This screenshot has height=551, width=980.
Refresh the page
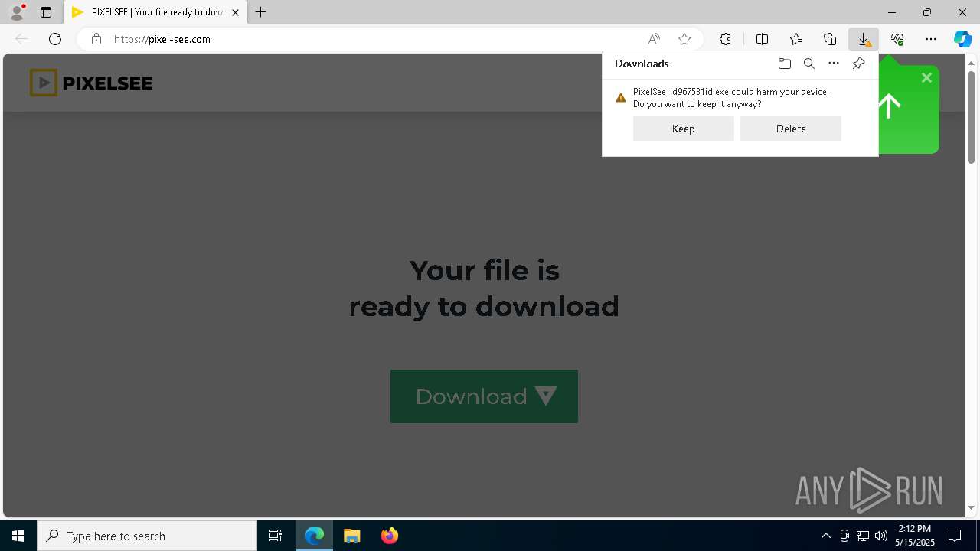55,39
